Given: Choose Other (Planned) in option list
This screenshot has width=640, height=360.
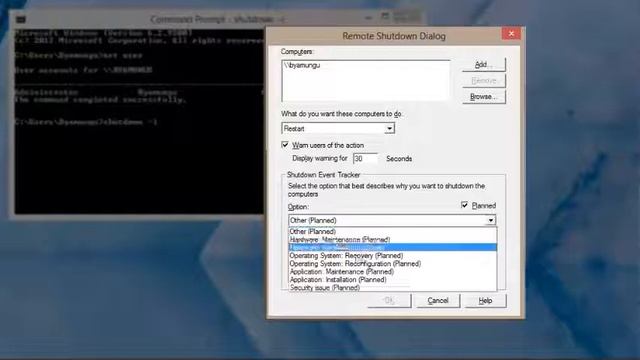Looking at the screenshot, I should 392,231.
